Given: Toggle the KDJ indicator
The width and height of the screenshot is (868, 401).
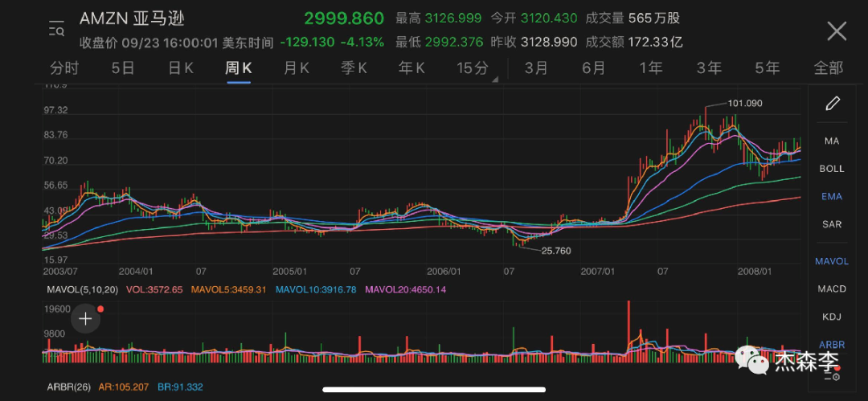Looking at the screenshot, I should click(x=832, y=317).
